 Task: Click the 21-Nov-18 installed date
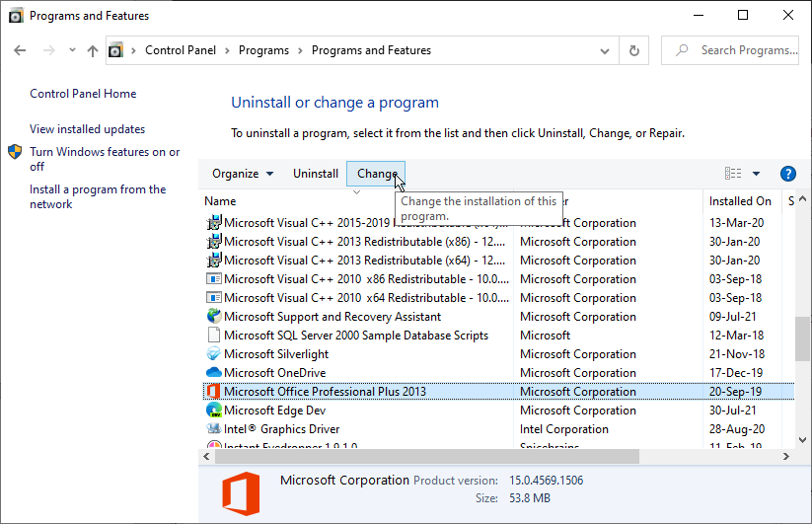click(x=736, y=353)
